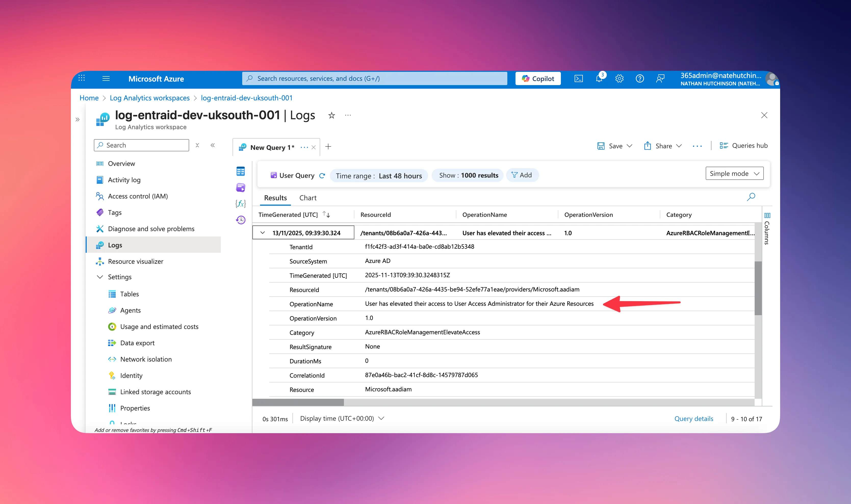The height and width of the screenshot is (504, 851).
Task: Rerun the User Query with refresh icon
Action: [322, 176]
